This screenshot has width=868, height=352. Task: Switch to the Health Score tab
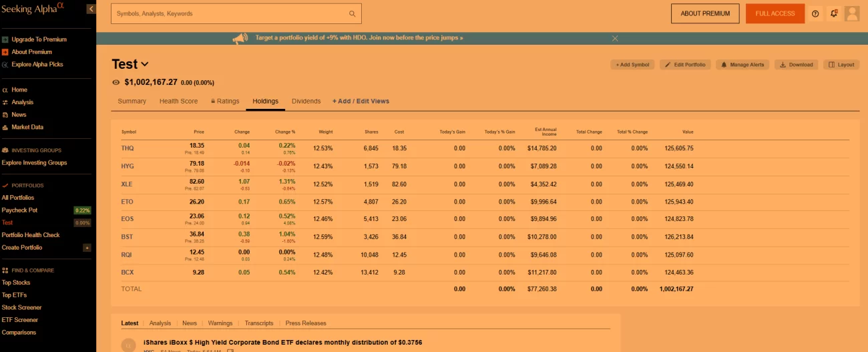coord(178,101)
